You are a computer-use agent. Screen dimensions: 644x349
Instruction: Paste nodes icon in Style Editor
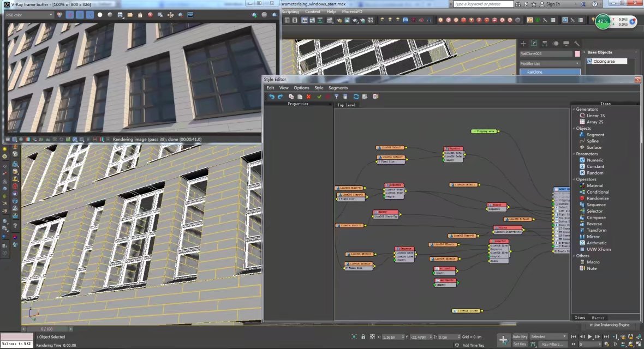300,97
